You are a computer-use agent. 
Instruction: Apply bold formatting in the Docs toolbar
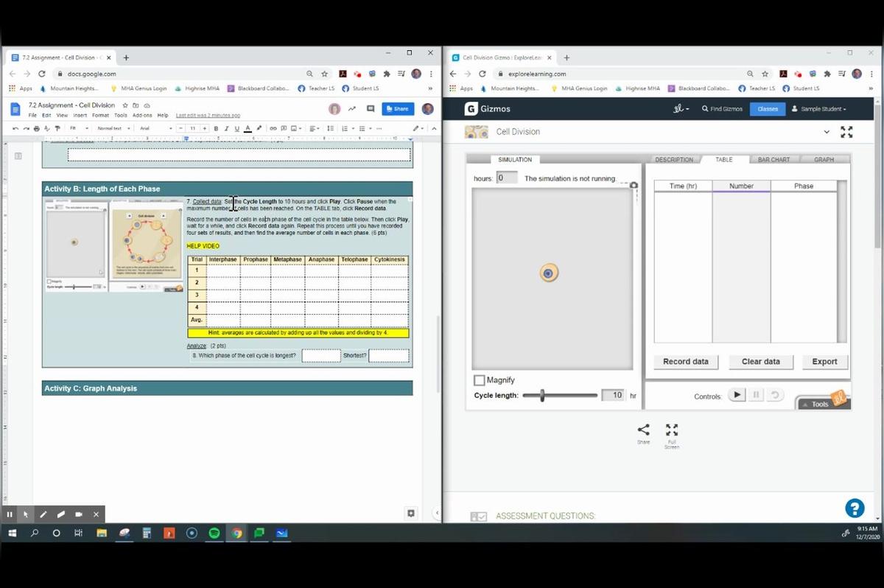pos(216,127)
